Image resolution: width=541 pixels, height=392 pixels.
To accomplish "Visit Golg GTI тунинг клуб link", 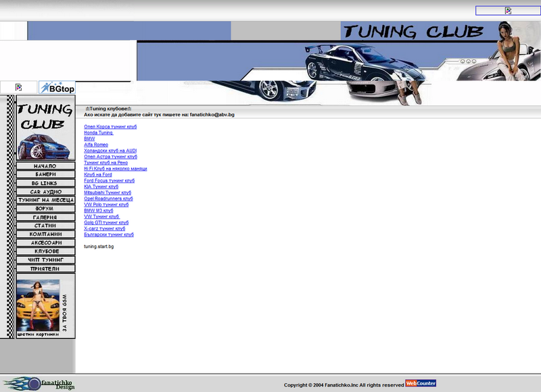I will pyautogui.click(x=106, y=223).
